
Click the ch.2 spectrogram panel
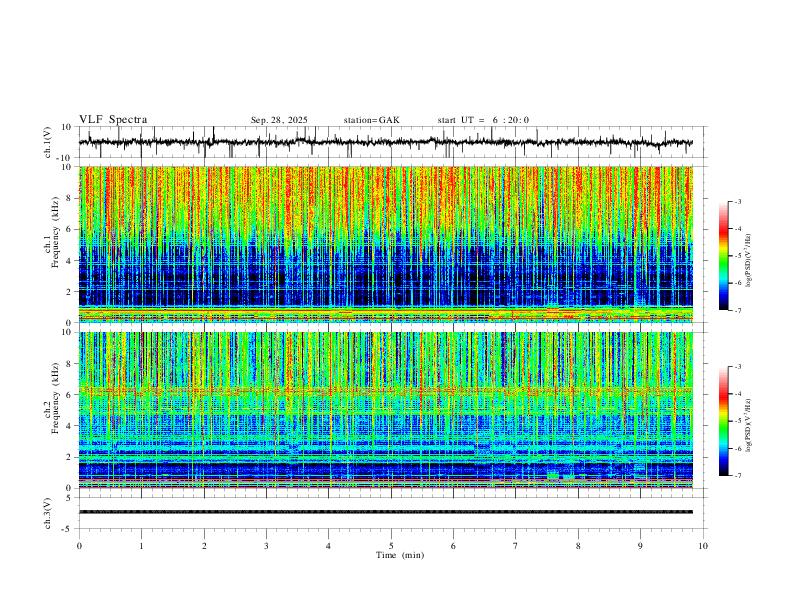tap(386, 410)
